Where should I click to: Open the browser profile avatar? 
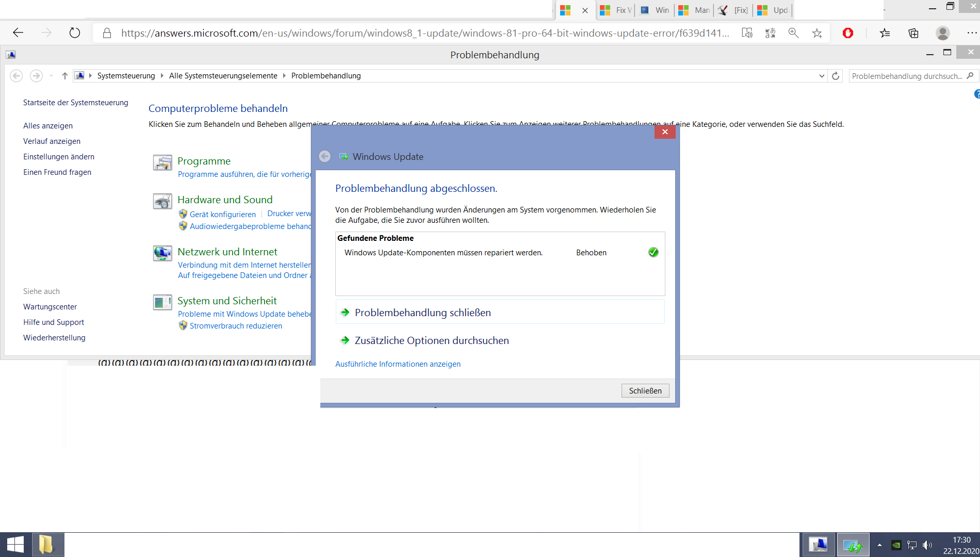(943, 33)
